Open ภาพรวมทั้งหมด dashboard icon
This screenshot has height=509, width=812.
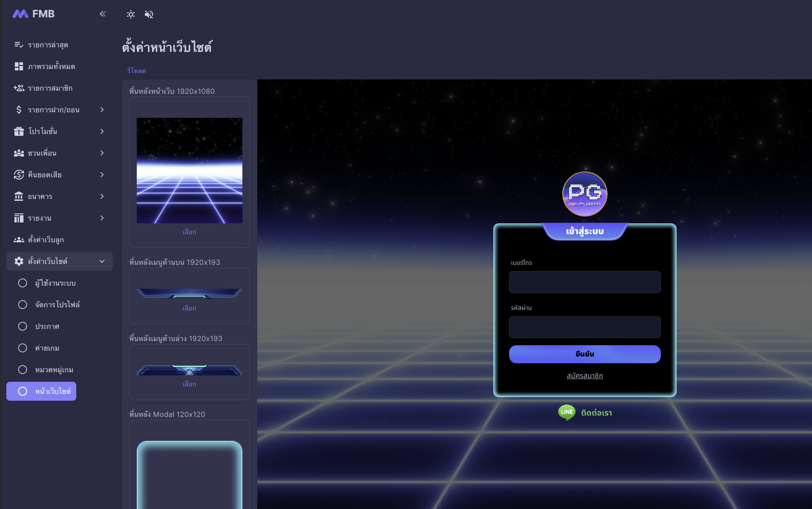(19, 66)
